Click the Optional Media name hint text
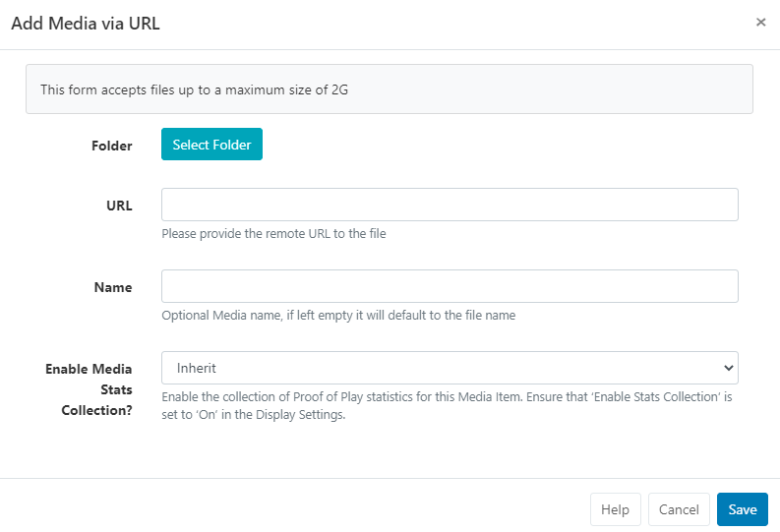This screenshot has width=780, height=532. (x=338, y=316)
